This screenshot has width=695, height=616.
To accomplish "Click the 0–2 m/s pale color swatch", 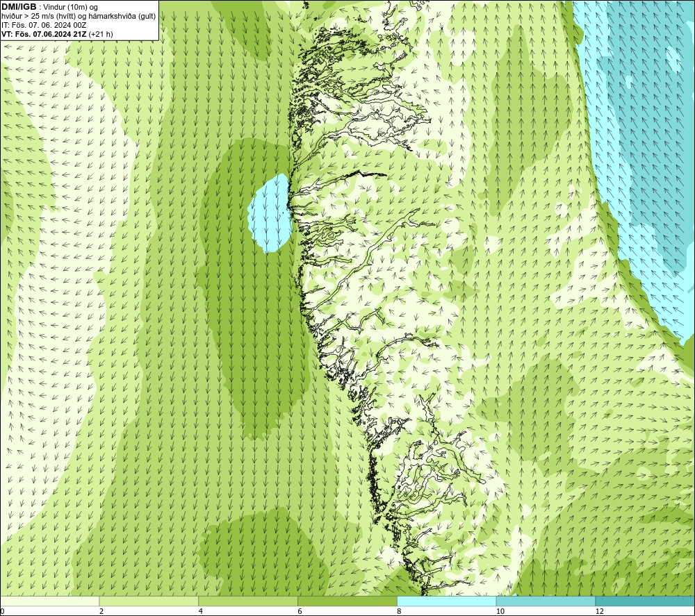I will (x=49, y=601).
